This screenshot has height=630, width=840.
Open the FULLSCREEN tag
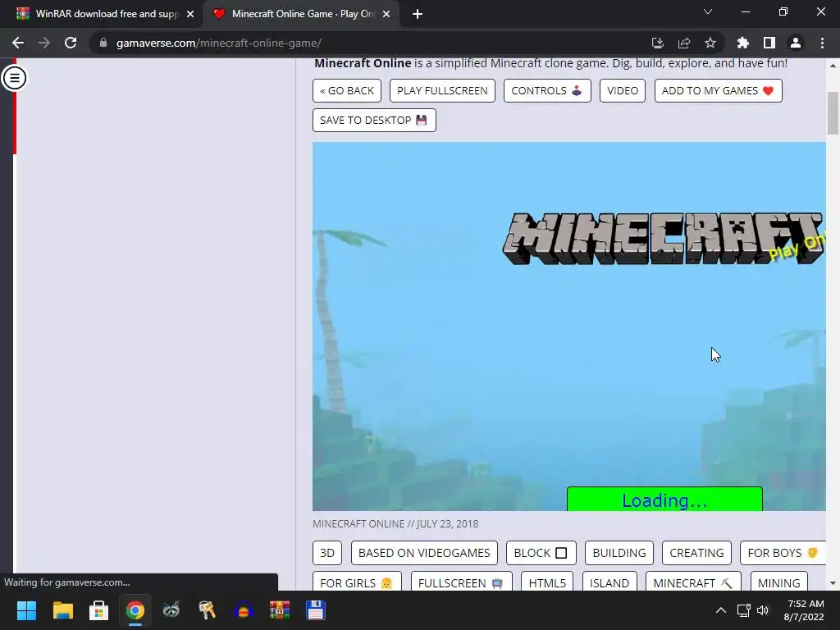461,582
